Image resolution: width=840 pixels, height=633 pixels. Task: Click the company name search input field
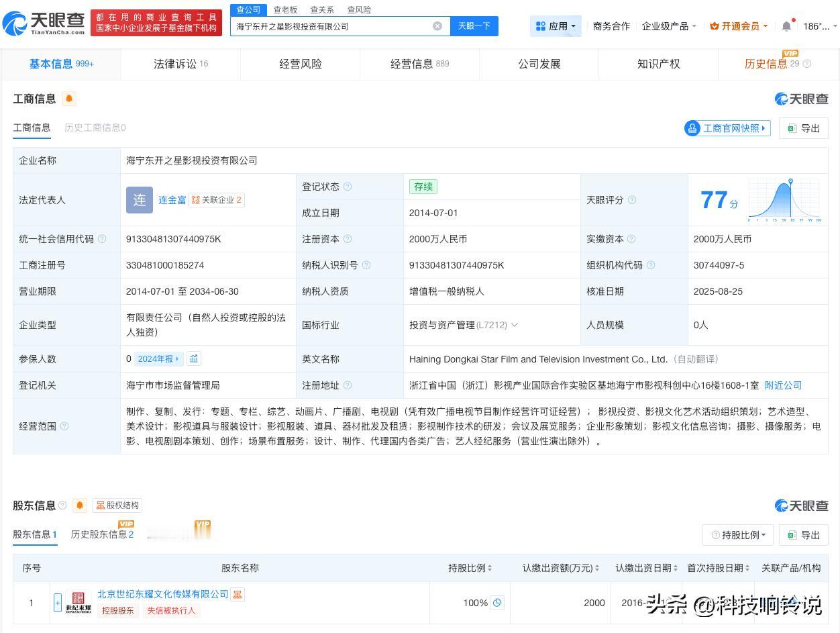coord(329,26)
